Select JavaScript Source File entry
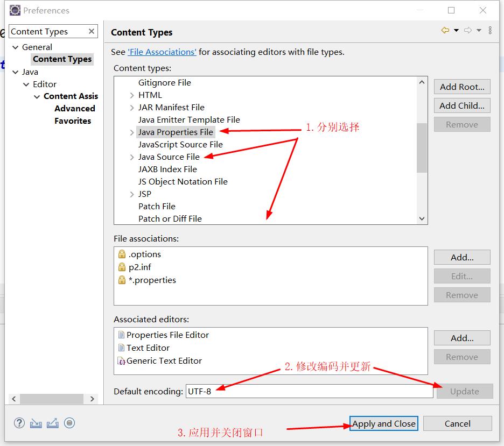 click(180, 145)
